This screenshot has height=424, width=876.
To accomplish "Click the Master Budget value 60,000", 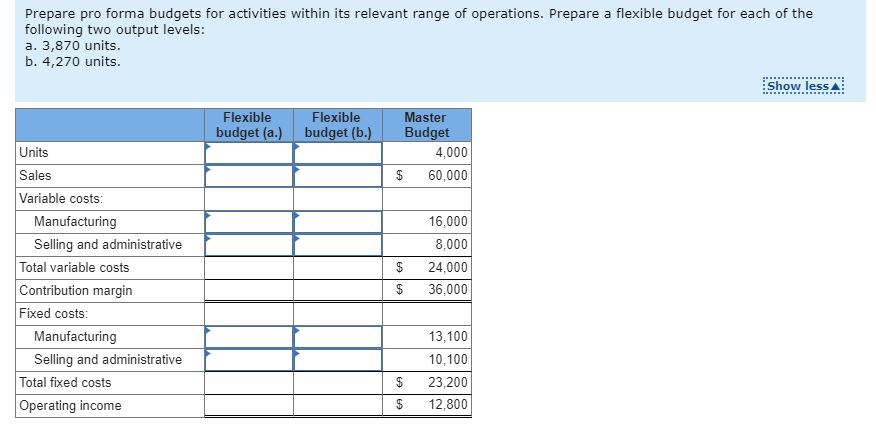I will [x=448, y=176].
